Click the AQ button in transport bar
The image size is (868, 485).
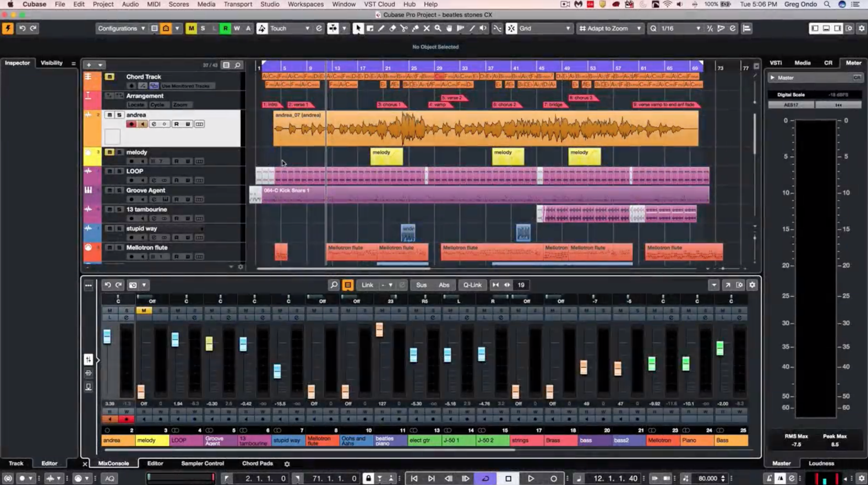point(109,478)
